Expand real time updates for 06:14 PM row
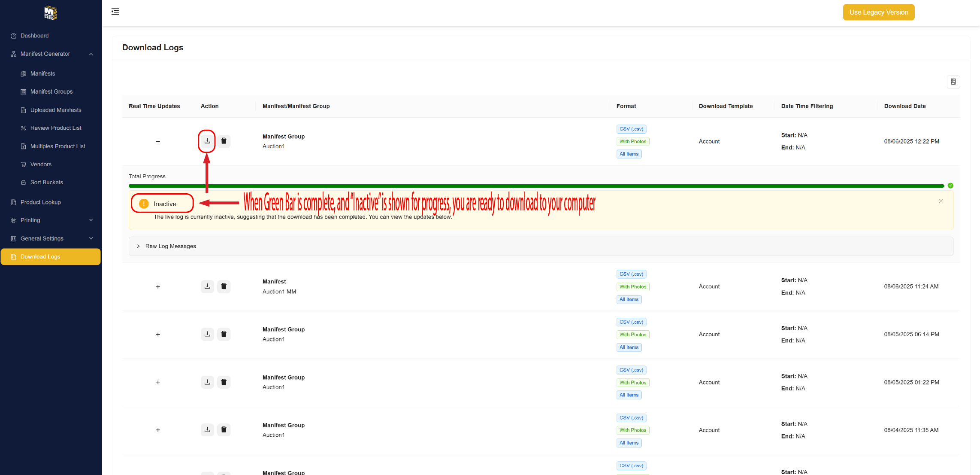 (158, 334)
